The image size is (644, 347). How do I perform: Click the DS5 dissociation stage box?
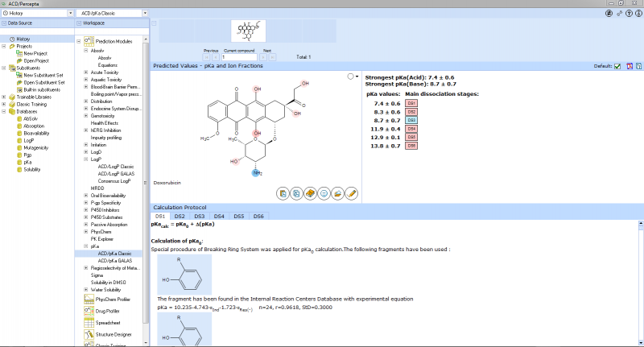(x=411, y=137)
